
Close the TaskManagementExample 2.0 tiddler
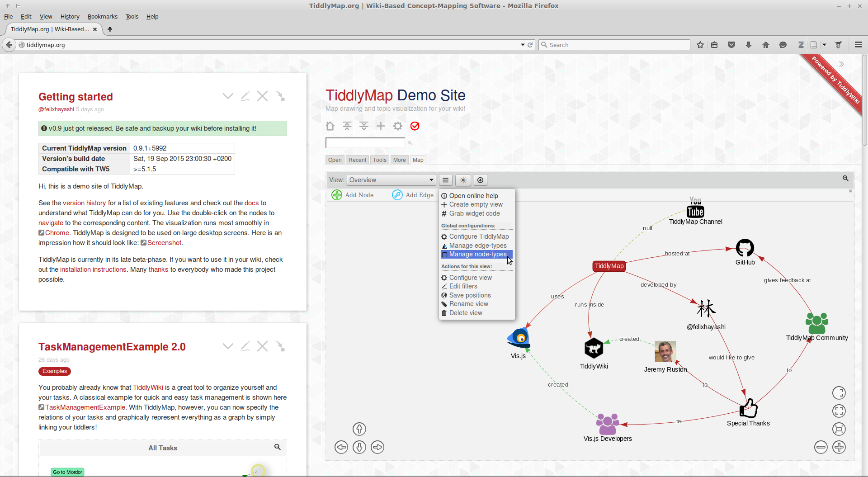[262, 347]
